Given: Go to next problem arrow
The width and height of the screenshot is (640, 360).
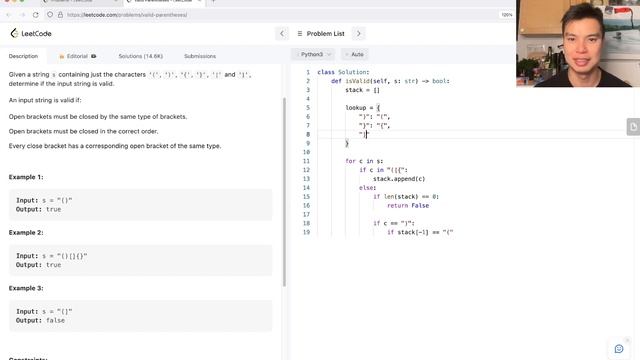Looking at the screenshot, I should 359,33.
